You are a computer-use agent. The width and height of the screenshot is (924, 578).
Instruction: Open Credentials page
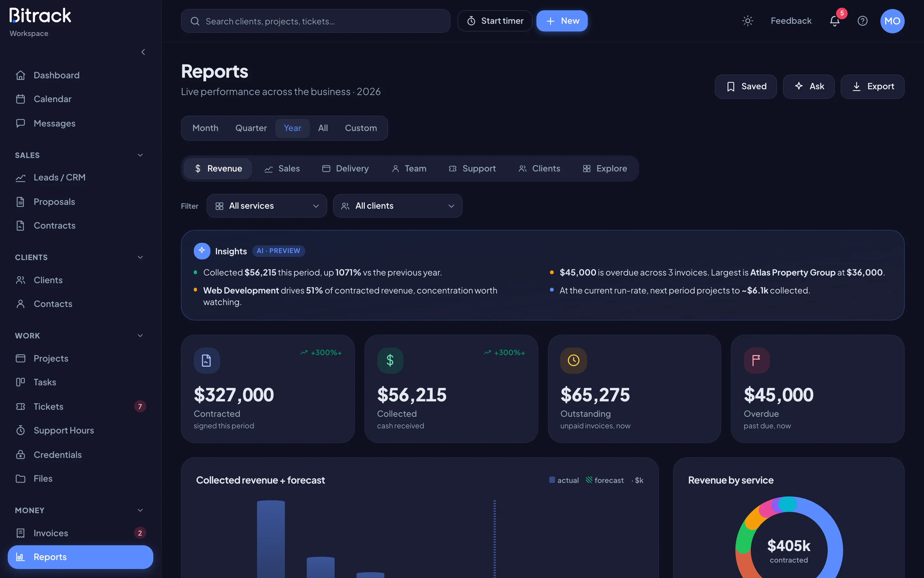tap(80, 454)
